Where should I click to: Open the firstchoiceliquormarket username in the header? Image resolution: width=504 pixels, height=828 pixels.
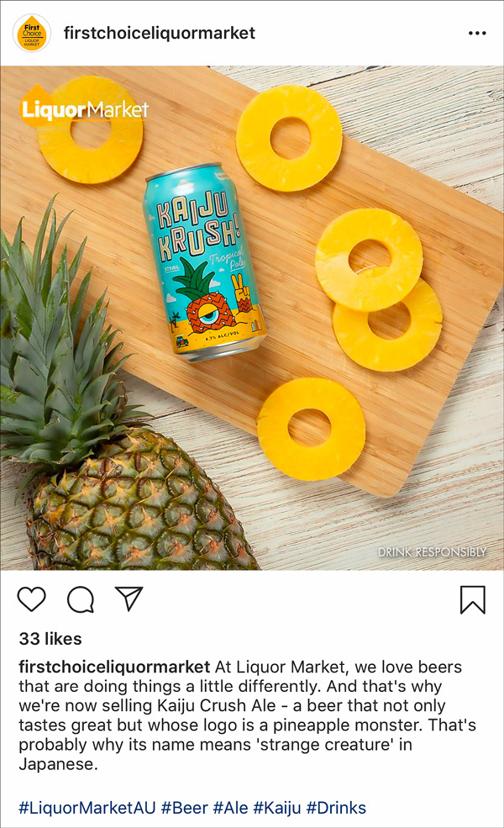(160, 33)
